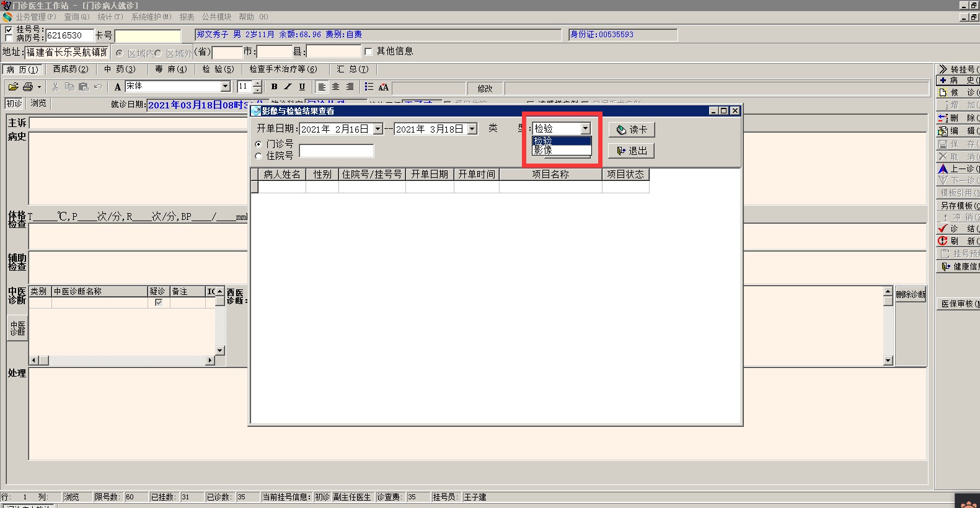Open the 查询 menu

pos(77,17)
